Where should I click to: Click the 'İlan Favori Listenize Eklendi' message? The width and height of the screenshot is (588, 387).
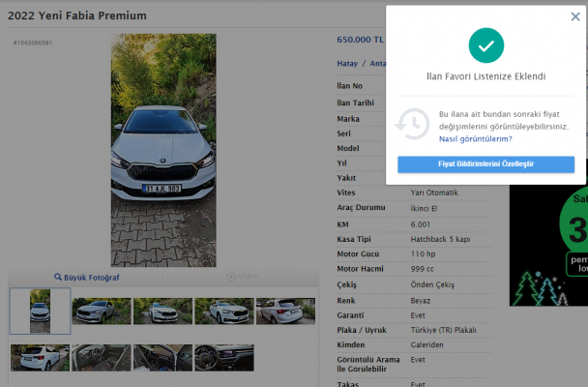pyautogui.click(x=486, y=76)
